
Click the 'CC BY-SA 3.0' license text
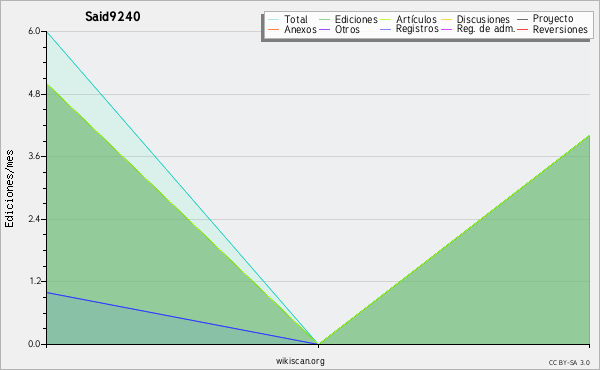pyautogui.click(x=569, y=363)
